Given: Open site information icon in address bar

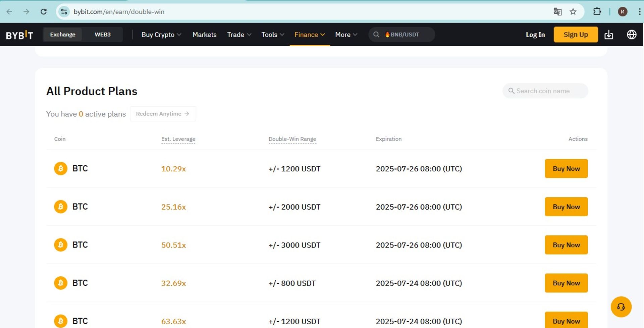Looking at the screenshot, I should (x=64, y=12).
